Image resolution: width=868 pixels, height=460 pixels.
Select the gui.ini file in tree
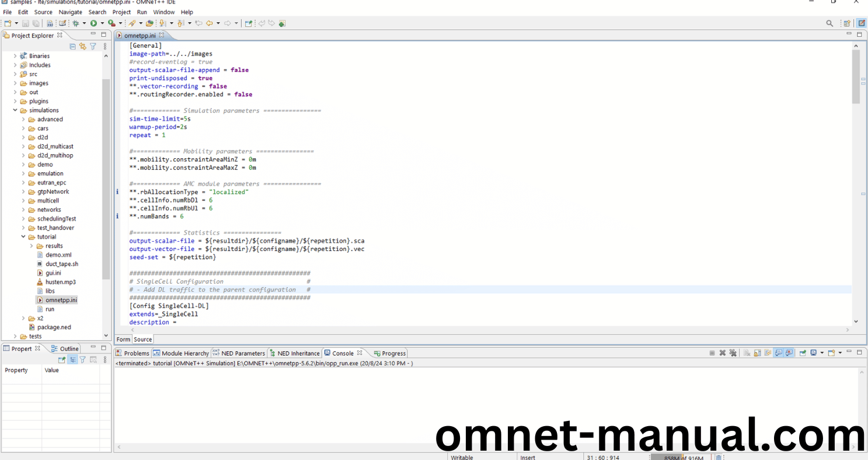pos(53,273)
